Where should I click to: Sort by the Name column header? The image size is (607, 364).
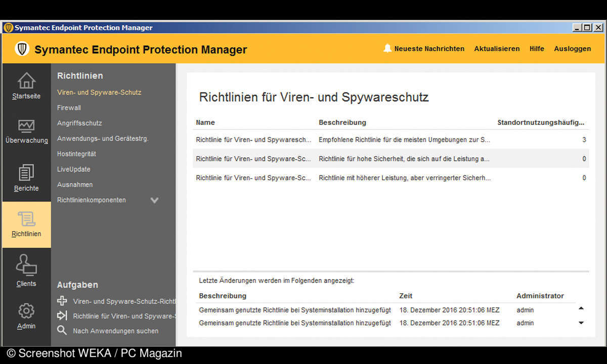pyautogui.click(x=205, y=122)
